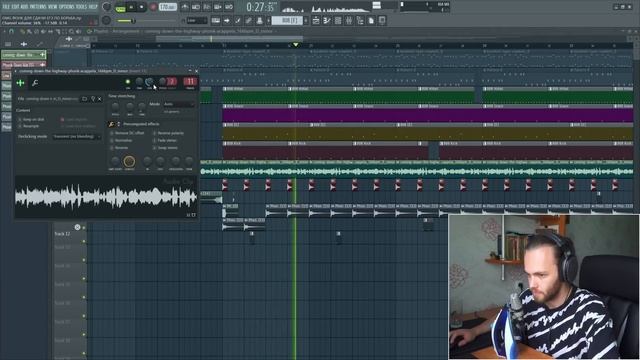Viewport: 640px width, 360px height.
Task: Click the link icon in shortcut toolbar
Action: 249,20
